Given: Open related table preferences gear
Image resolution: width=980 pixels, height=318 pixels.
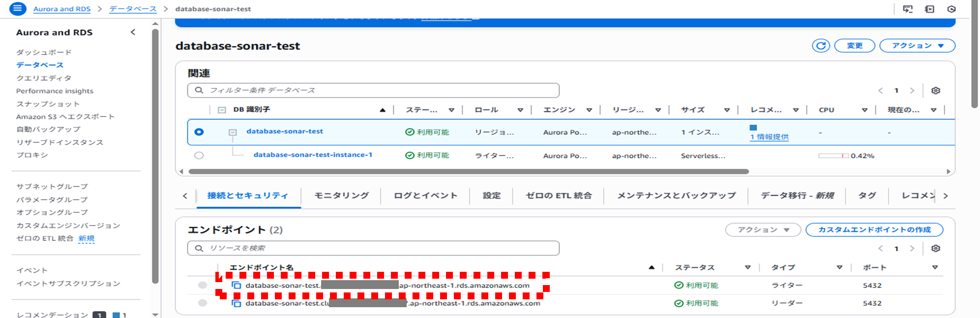Looking at the screenshot, I should click(936, 90).
